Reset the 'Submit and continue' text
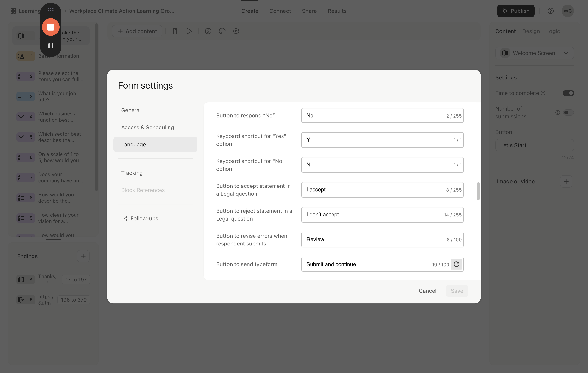The image size is (588, 373). [x=456, y=264]
